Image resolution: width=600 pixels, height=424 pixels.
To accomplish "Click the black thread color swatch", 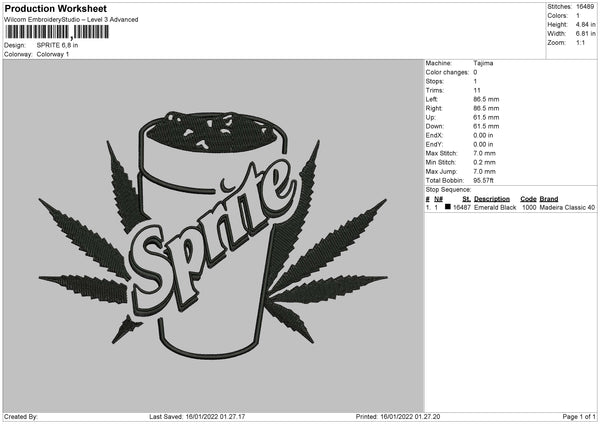I will (448, 207).
